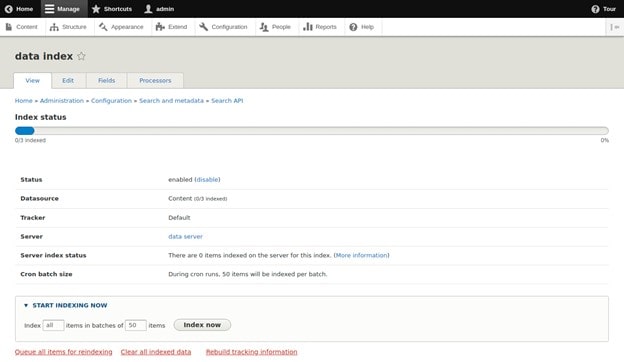Click the index status progress bar
Screen dimensions: 624x362
tap(312, 130)
